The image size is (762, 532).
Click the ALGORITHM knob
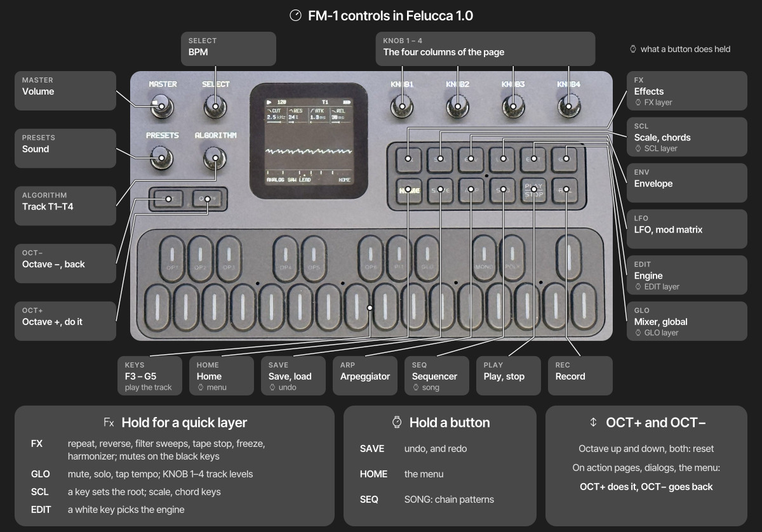pyautogui.click(x=215, y=159)
